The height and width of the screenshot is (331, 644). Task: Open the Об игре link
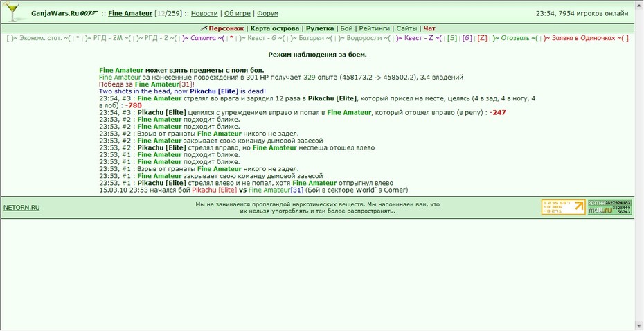pyautogui.click(x=237, y=13)
